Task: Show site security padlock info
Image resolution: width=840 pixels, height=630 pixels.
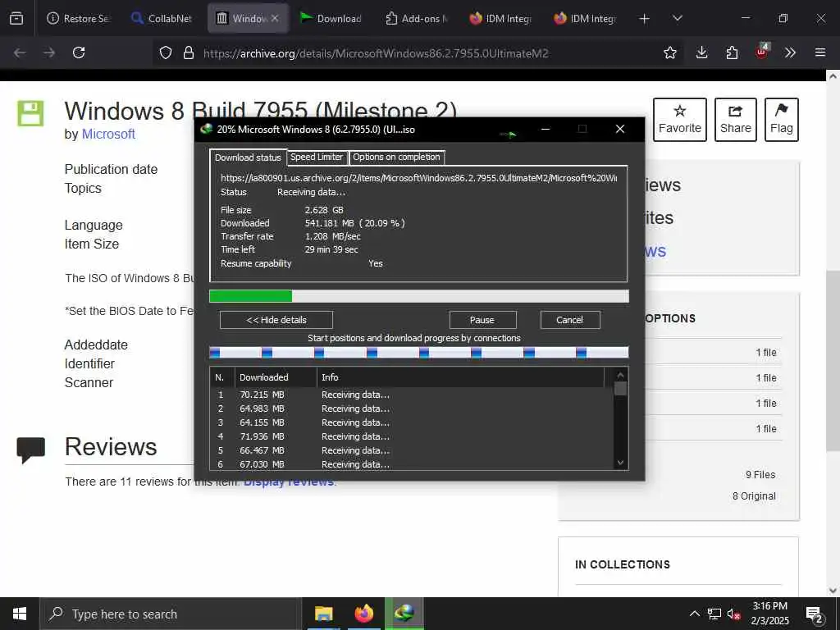Action: tap(189, 52)
